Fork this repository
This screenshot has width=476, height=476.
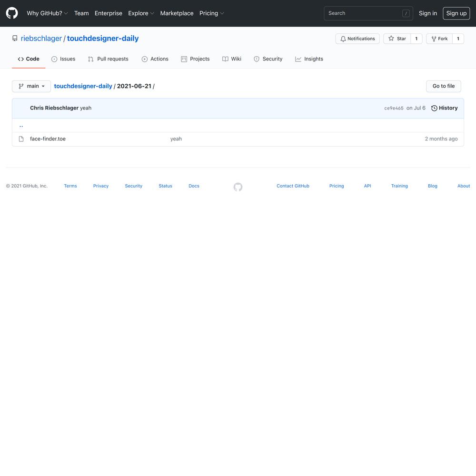pos(439,39)
